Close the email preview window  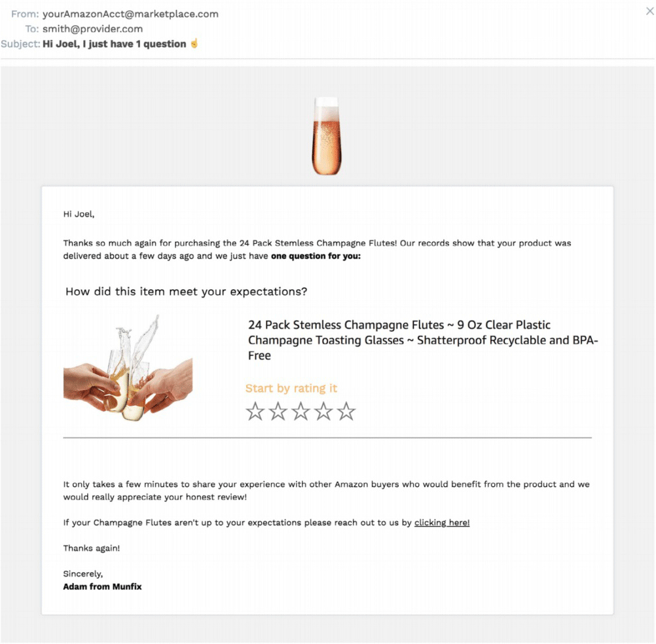pyautogui.click(x=649, y=10)
